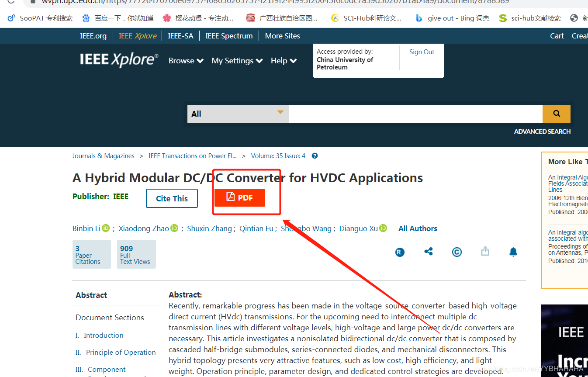The image size is (588, 377).
Task: Show All Authors
Action: [418, 228]
